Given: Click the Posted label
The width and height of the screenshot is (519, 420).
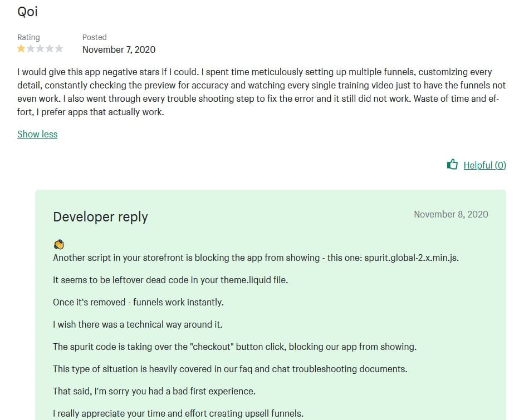Looking at the screenshot, I should (x=94, y=37).
